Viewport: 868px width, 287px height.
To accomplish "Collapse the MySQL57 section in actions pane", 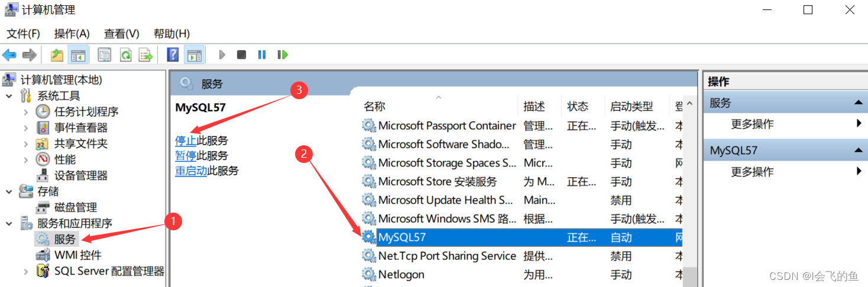I will 858,151.
